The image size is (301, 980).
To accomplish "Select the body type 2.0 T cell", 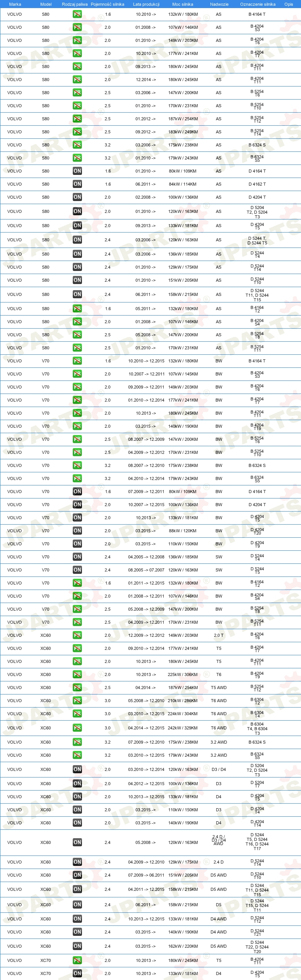I will (219, 635).
